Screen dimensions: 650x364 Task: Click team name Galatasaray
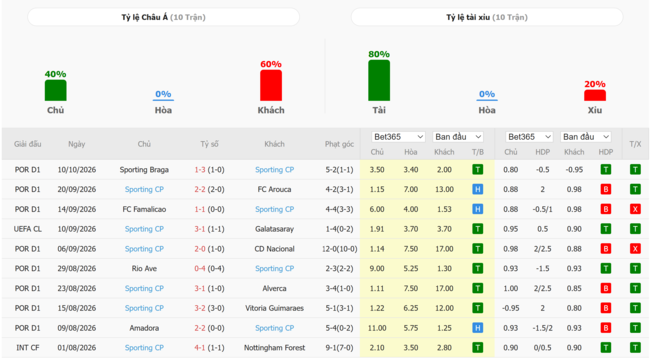pos(274,229)
